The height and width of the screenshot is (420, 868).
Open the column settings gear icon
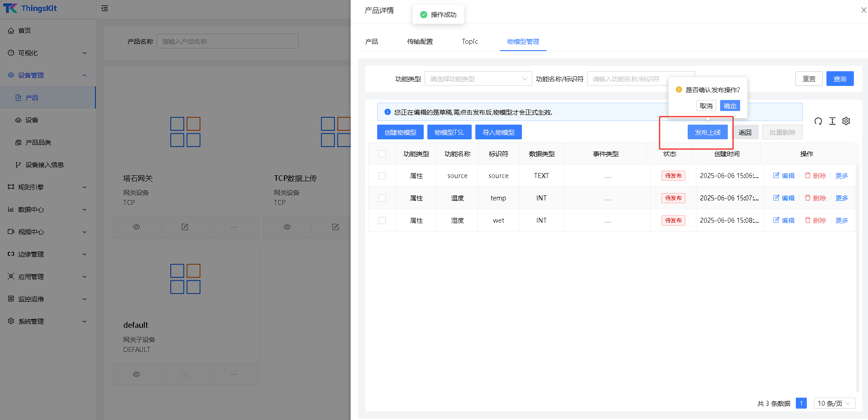[846, 121]
